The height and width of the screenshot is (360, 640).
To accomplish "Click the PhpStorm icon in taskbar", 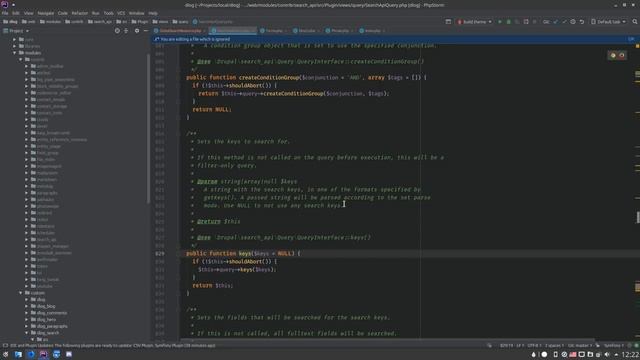I will click(43, 354).
